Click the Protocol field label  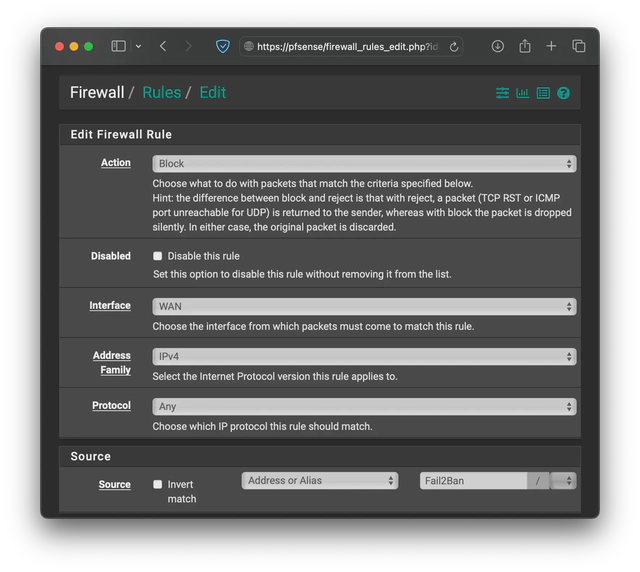(111, 405)
